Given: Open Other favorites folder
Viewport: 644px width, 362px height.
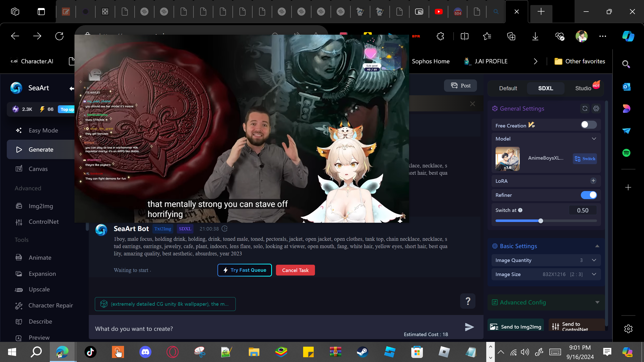Looking at the screenshot, I should click(580, 61).
